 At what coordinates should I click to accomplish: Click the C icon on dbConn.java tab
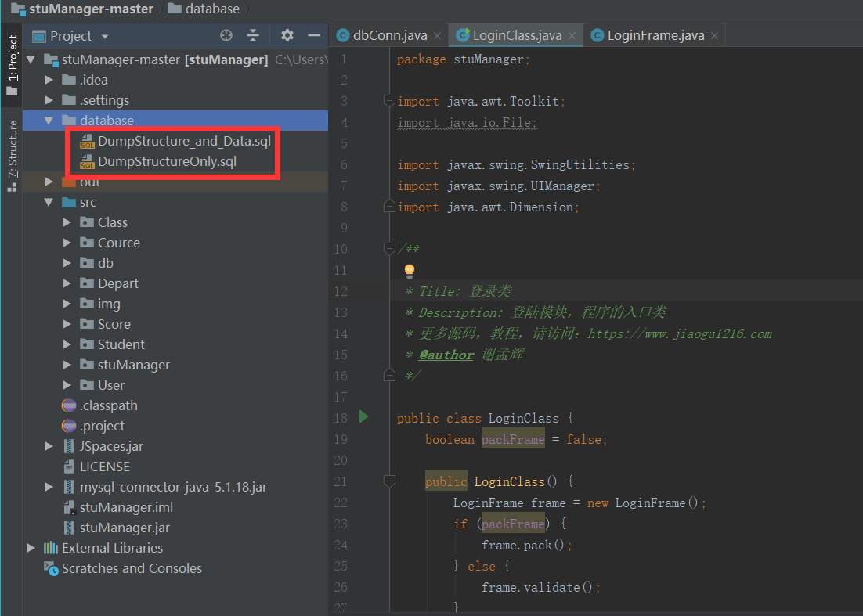(x=343, y=36)
